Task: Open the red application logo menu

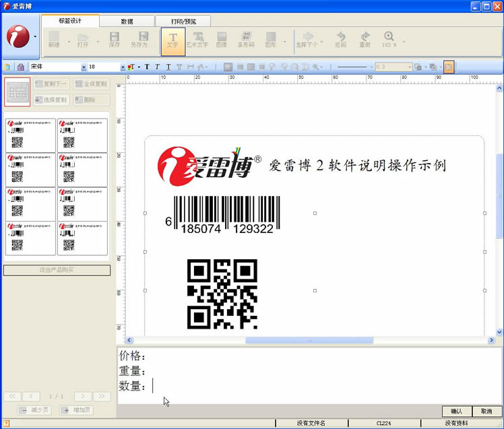Action: 18,36
